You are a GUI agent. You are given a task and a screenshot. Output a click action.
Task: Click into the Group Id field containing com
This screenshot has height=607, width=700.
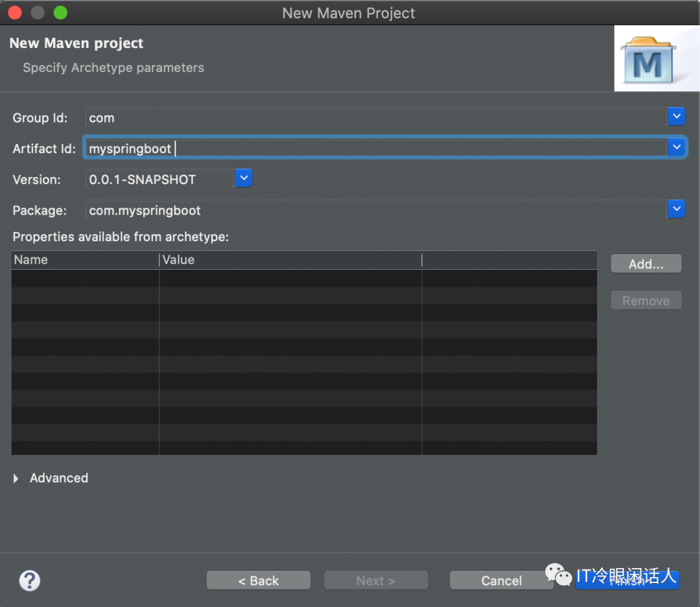(x=377, y=117)
